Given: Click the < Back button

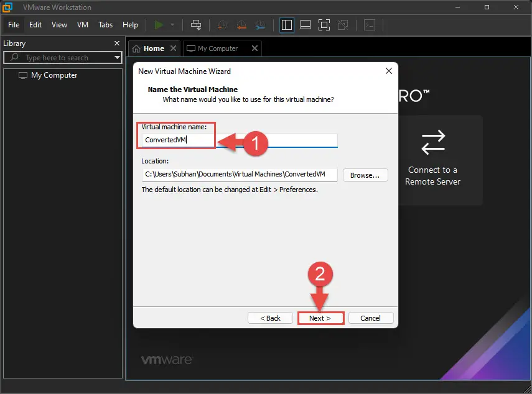Looking at the screenshot, I should (x=270, y=318).
